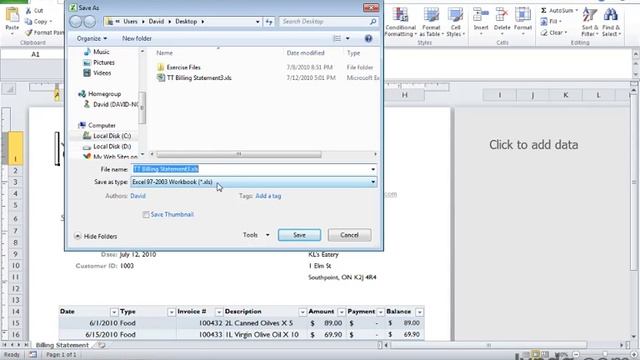Sort files by Date modified column header
640x360 pixels.
click(x=305, y=53)
